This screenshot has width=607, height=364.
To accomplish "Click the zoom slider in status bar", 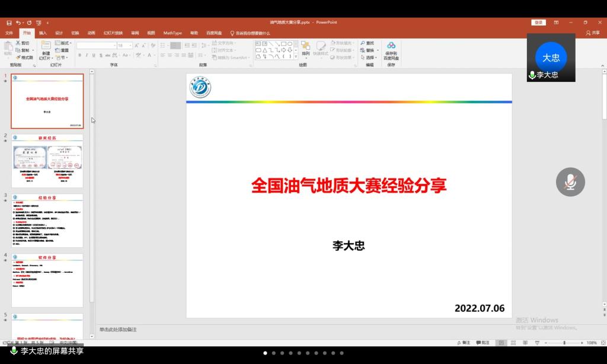I will [564, 343].
